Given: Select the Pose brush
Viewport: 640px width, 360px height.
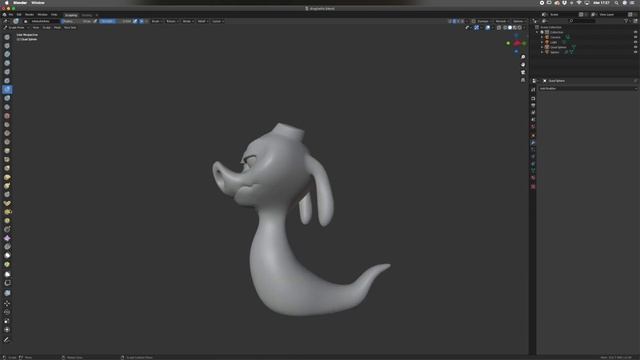Looking at the screenshot, I should [x=7, y=203].
